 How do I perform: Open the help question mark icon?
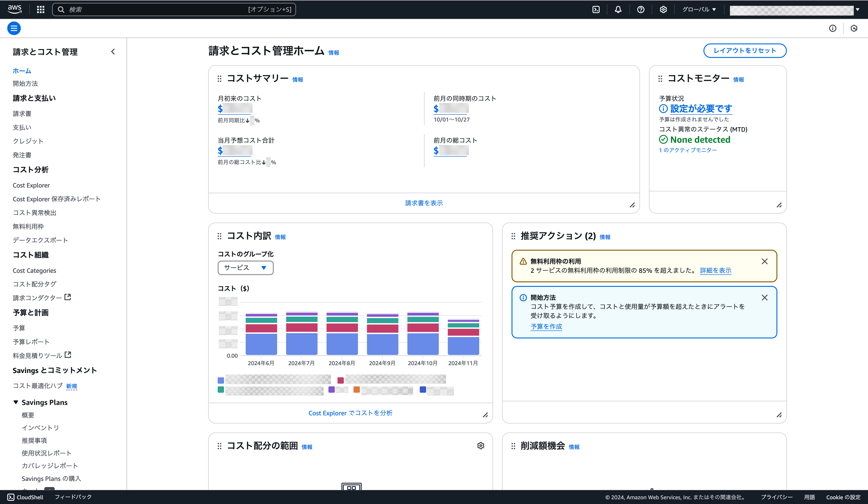[x=641, y=9]
